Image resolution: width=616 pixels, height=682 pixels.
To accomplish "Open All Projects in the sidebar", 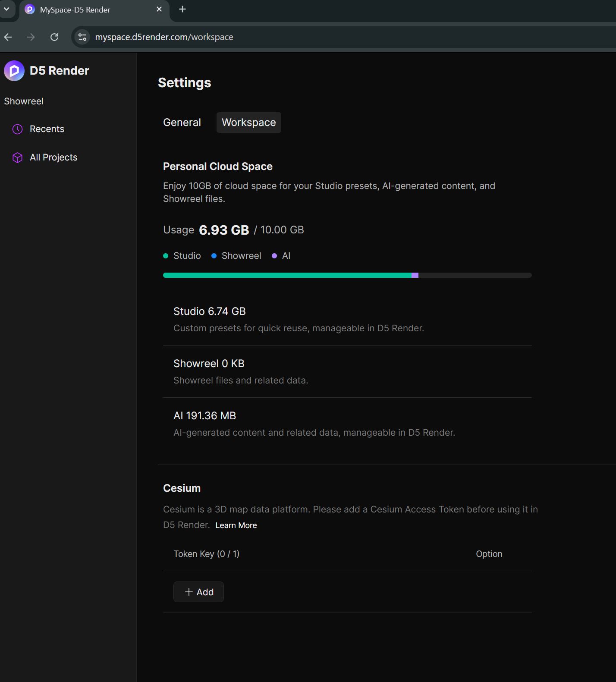I will [53, 157].
